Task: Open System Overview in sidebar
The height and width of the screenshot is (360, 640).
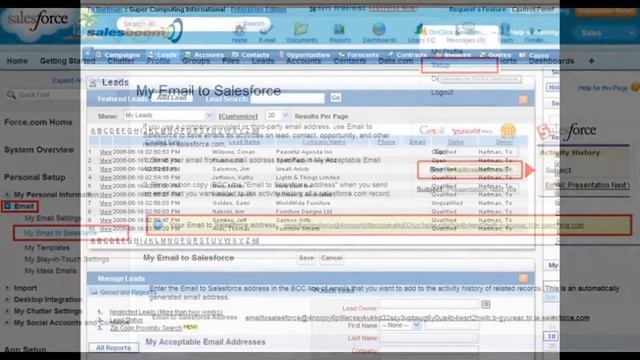Action: pos(39,150)
